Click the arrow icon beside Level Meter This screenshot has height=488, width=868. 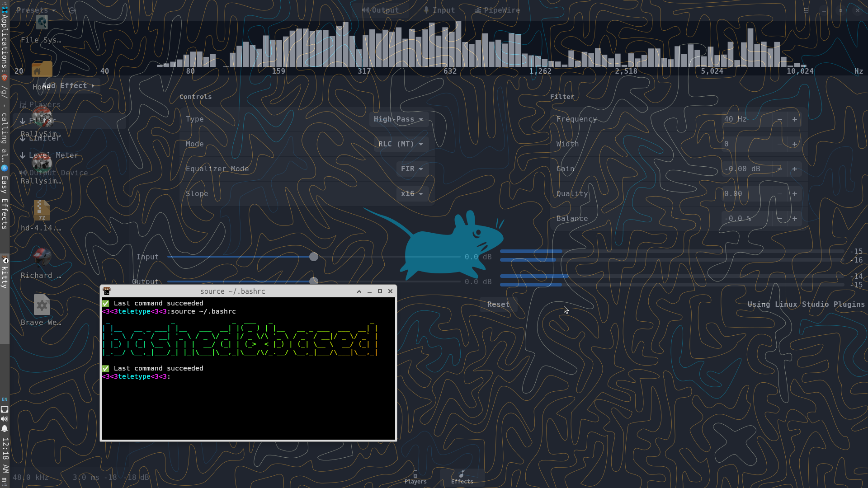pyautogui.click(x=23, y=155)
